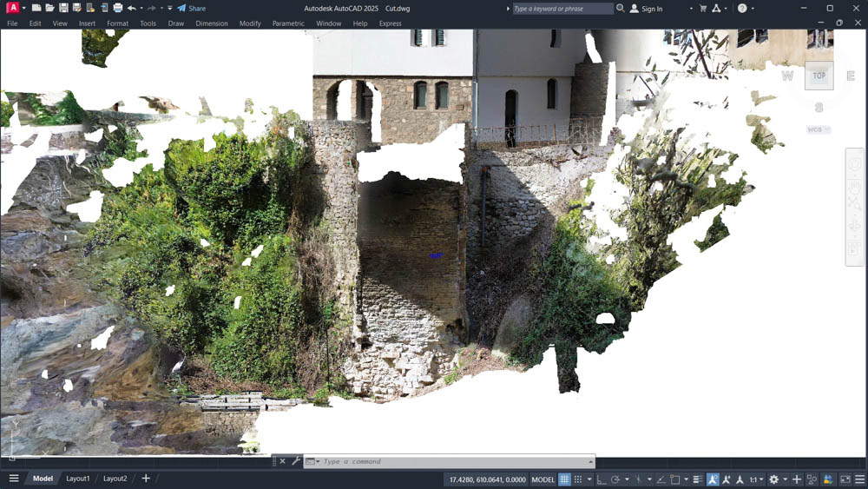Click the coordinates readout 17.4280, 610.0641

(487, 479)
